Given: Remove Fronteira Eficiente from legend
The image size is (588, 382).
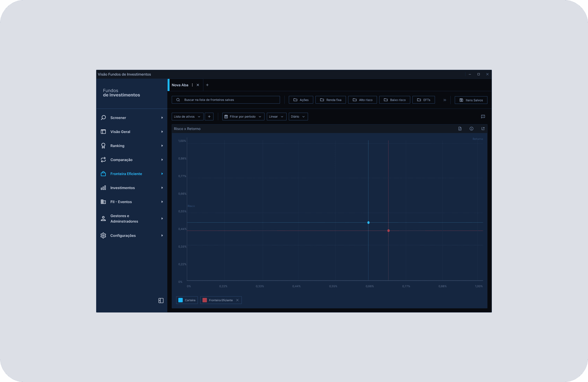Looking at the screenshot, I should (x=237, y=300).
